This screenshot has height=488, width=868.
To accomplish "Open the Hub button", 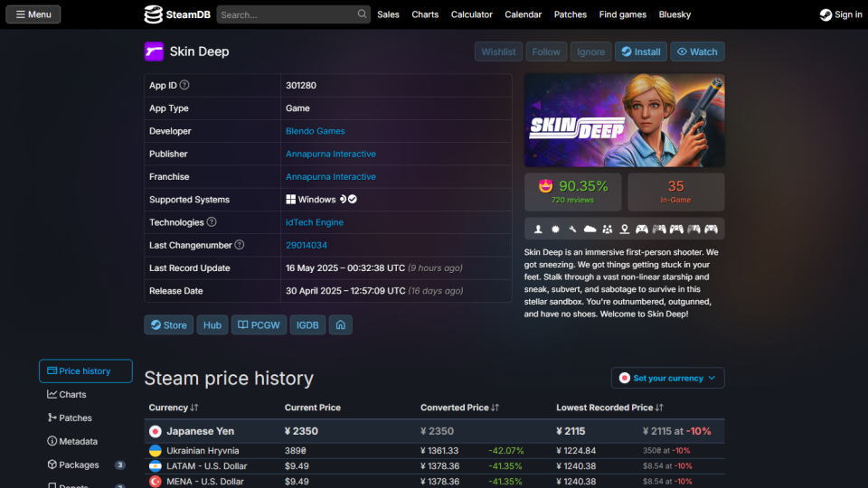I will click(212, 324).
